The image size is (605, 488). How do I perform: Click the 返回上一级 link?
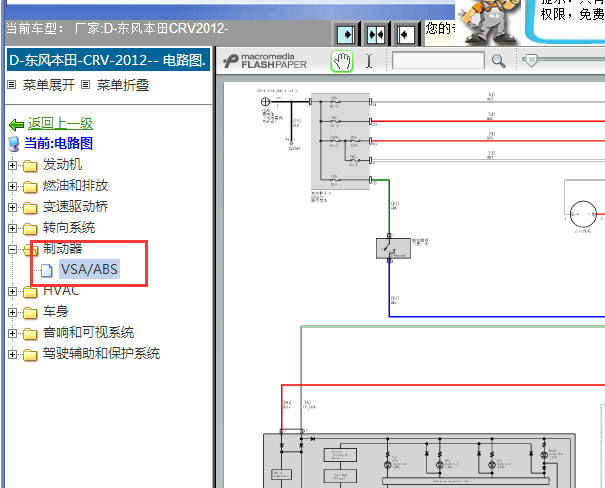pyautogui.click(x=60, y=124)
